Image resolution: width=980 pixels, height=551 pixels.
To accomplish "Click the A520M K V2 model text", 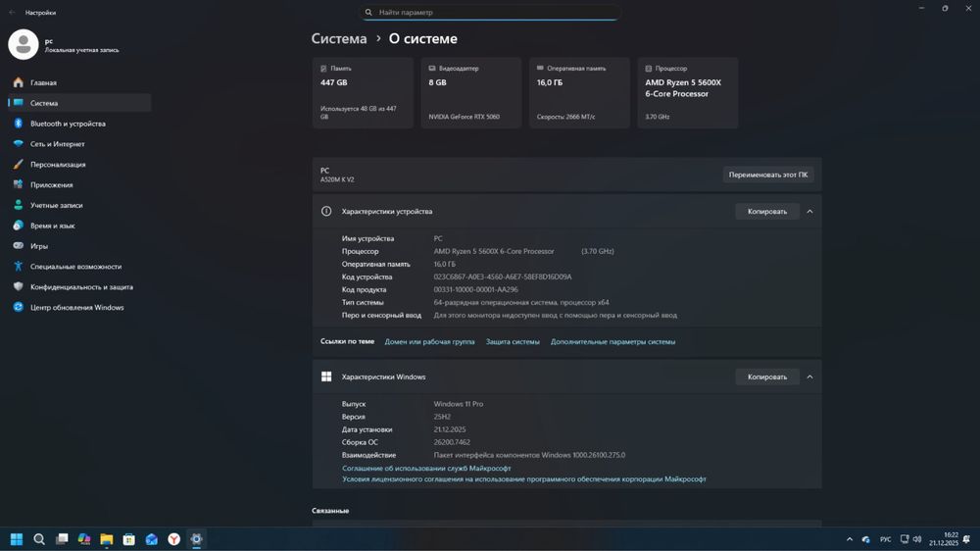I will point(337,180).
